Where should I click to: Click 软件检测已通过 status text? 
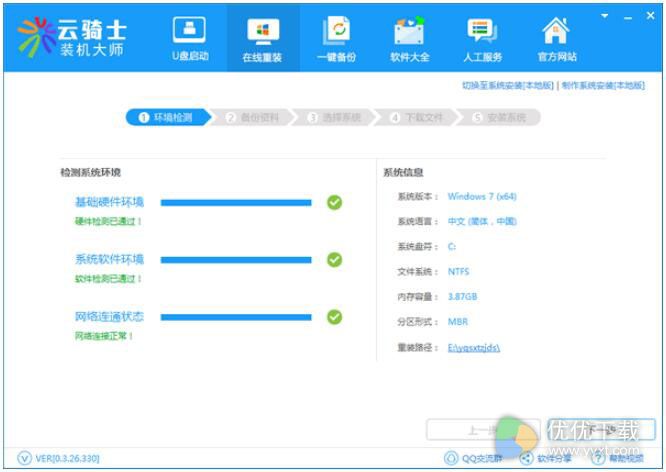pos(108,279)
